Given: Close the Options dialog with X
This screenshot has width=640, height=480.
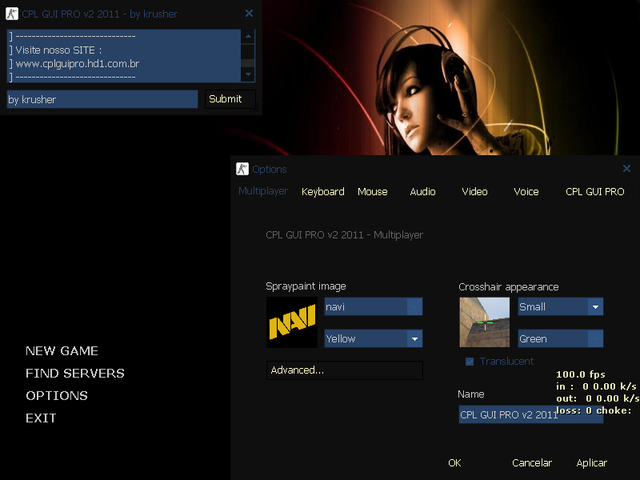Looking at the screenshot, I should click(x=627, y=169).
